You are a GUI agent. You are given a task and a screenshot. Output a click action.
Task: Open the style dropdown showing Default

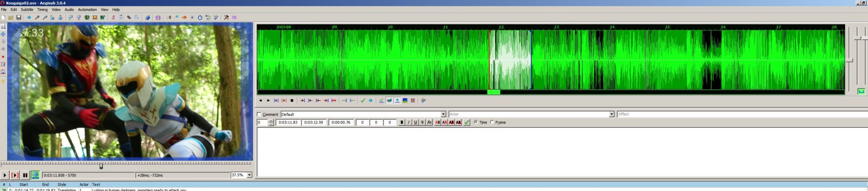pos(443,114)
